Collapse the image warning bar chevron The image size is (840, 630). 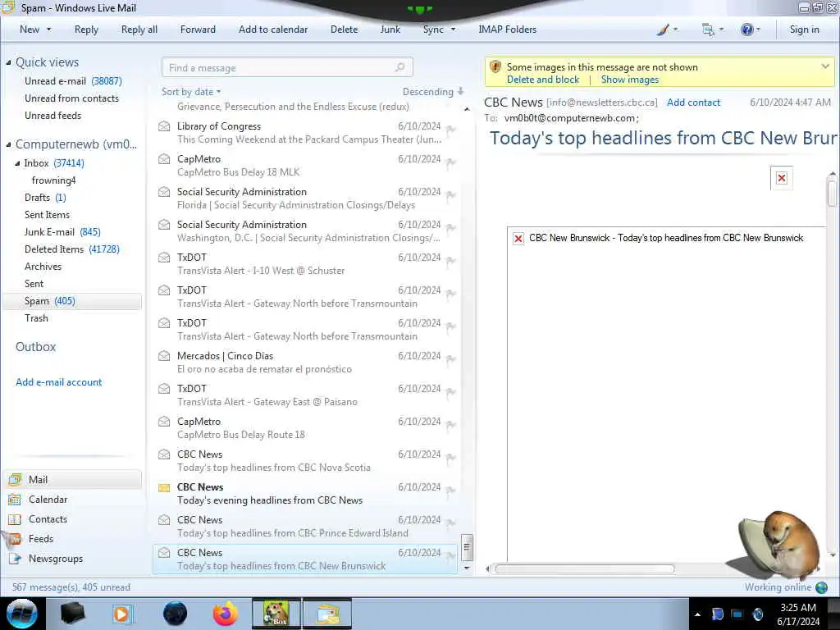pyautogui.click(x=825, y=66)
